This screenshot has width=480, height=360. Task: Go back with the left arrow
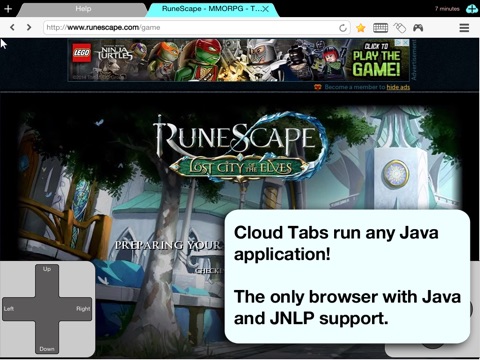click(12, 27)
